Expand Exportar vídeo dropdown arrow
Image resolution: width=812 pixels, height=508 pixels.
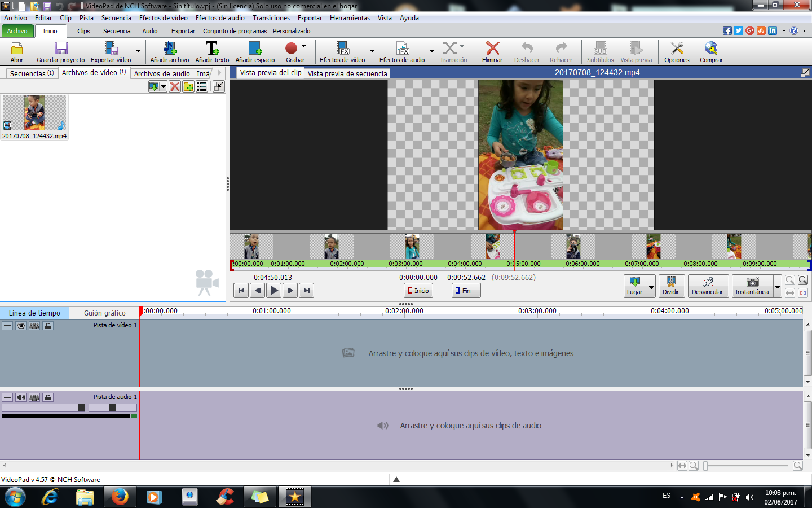click(x=138, y=51)
